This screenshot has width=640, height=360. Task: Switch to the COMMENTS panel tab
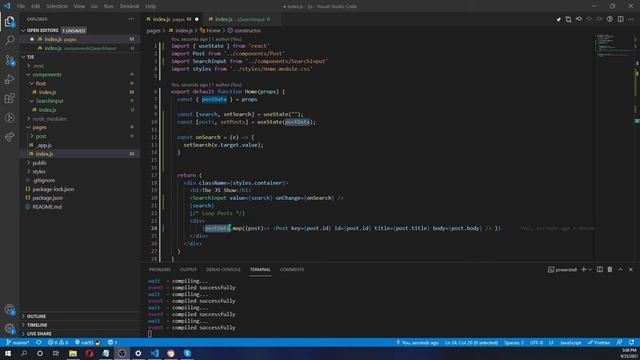pos(292,269)
